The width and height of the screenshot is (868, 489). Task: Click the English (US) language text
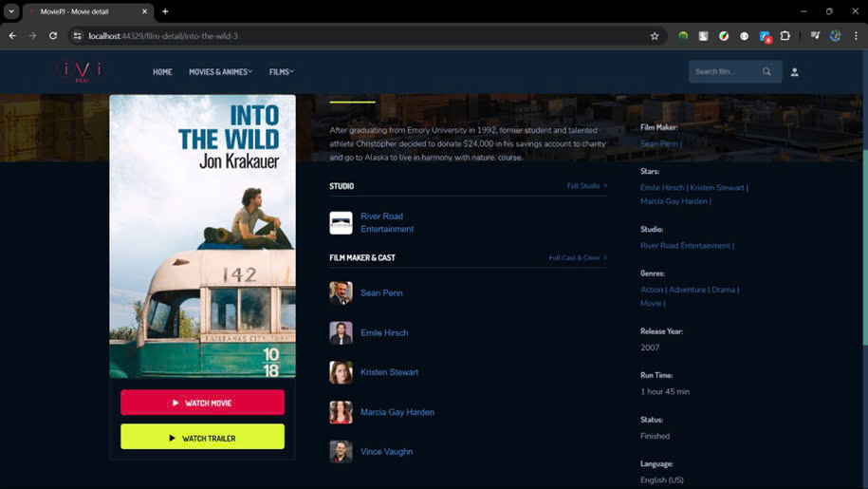662,480
